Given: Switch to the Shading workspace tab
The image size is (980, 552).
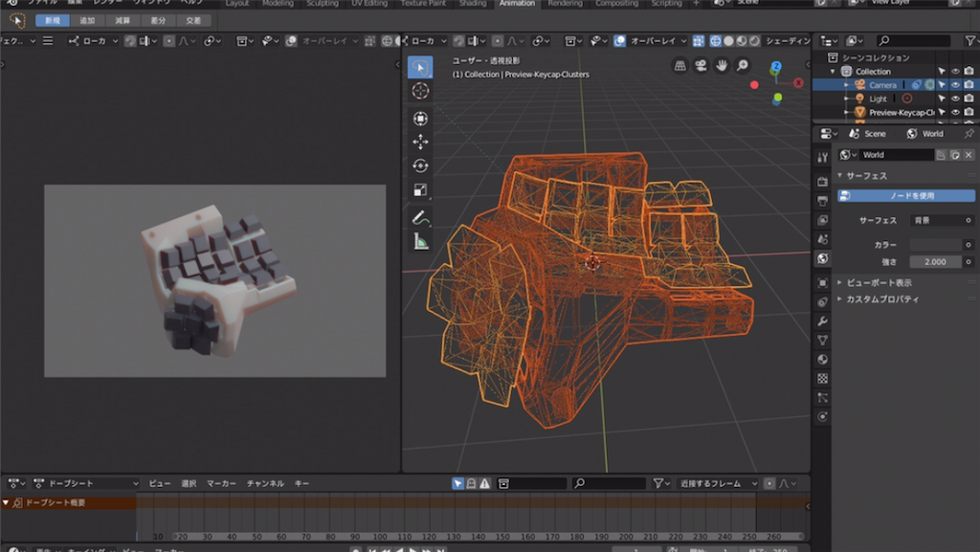Looking at the screenshot, I should point(473,3).
